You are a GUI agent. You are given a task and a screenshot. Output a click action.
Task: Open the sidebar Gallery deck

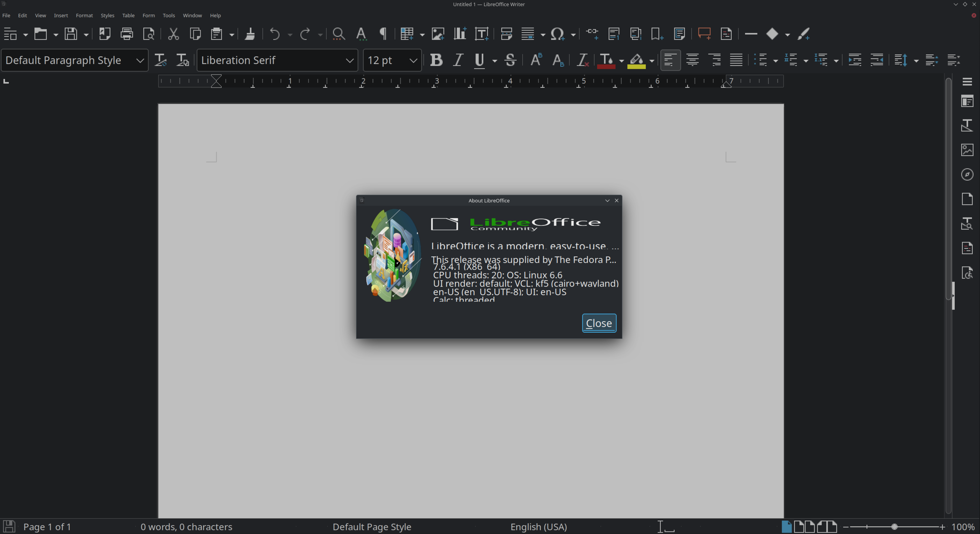click(x=967, y=150)
